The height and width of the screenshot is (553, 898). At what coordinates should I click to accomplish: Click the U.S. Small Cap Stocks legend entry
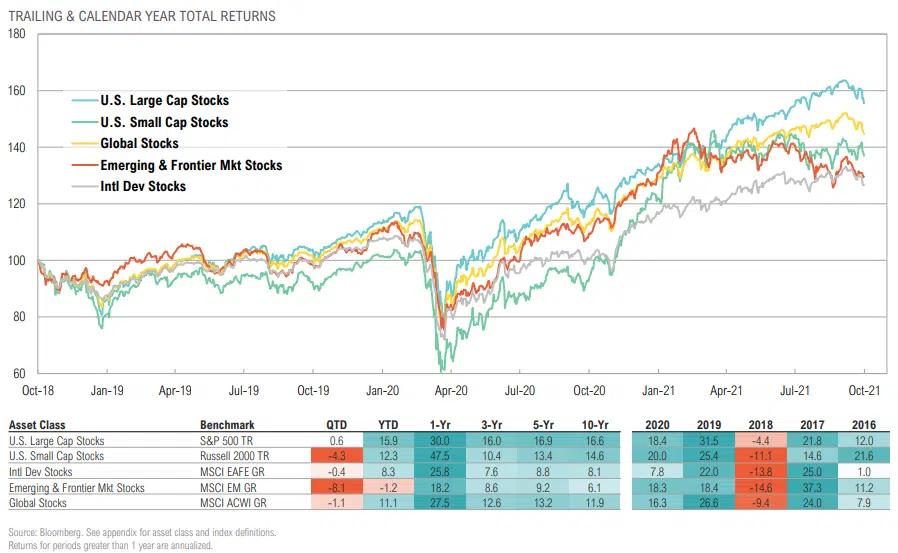tap(165, 122)
